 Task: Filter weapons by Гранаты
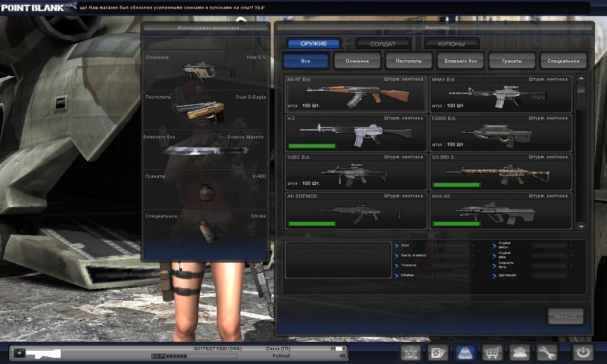[512, 61]
